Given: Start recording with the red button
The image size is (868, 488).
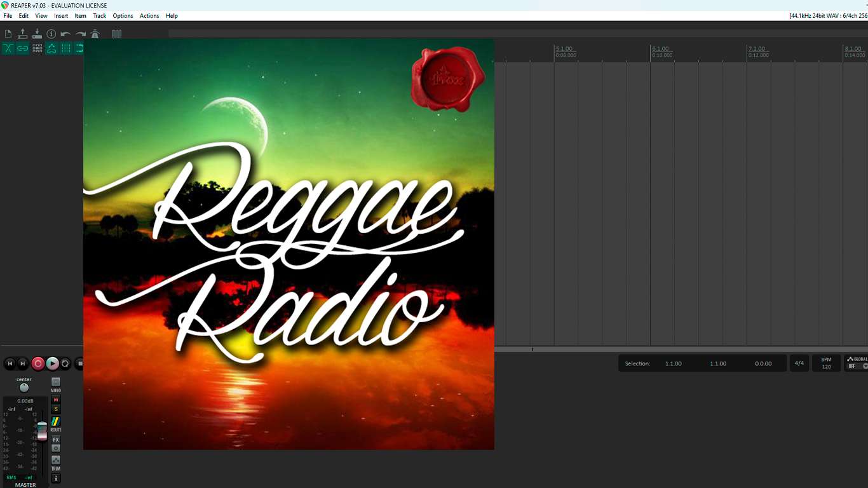Looking at the screenshot, I should point(38,363).
